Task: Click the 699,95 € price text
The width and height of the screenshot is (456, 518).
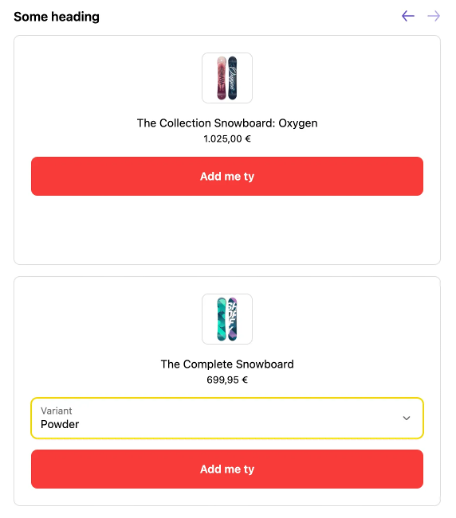Action: point(227,380)
